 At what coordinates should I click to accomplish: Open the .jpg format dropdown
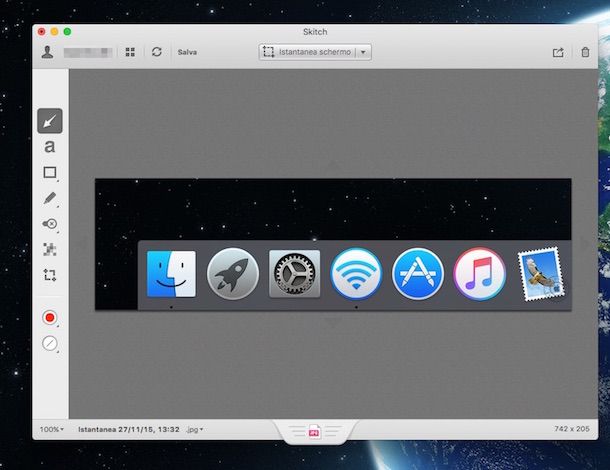pos(195,429)
